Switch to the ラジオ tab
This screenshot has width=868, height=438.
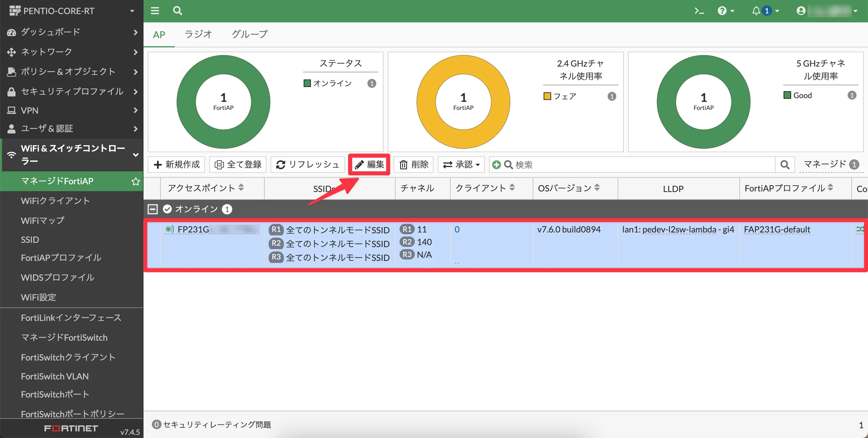(x=198, y=34)
